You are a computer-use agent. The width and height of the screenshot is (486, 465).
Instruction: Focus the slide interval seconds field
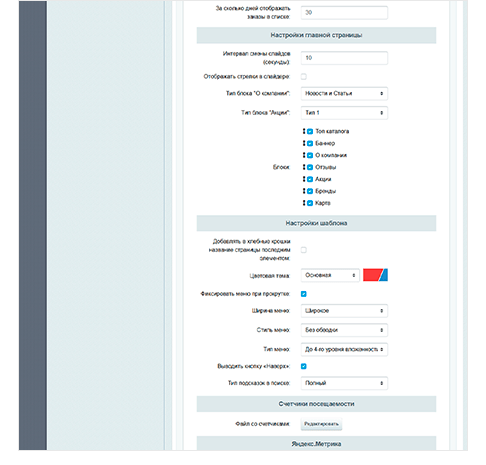click(344, 58)
